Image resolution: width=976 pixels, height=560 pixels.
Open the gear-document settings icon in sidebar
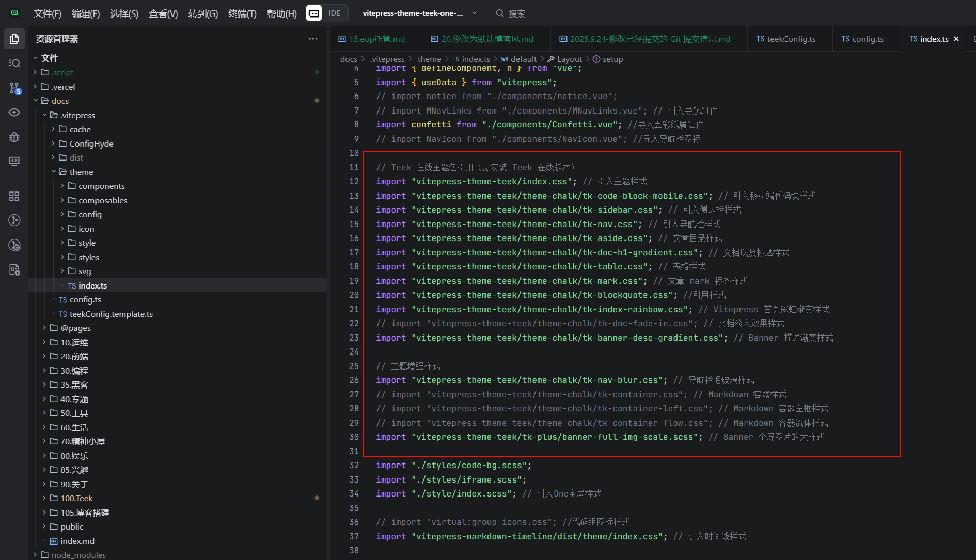click(14, 269)
